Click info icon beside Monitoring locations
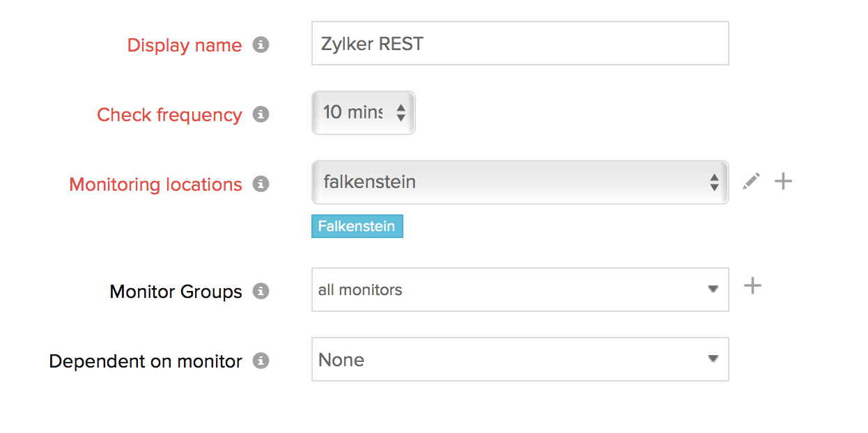 pos(261,184)
